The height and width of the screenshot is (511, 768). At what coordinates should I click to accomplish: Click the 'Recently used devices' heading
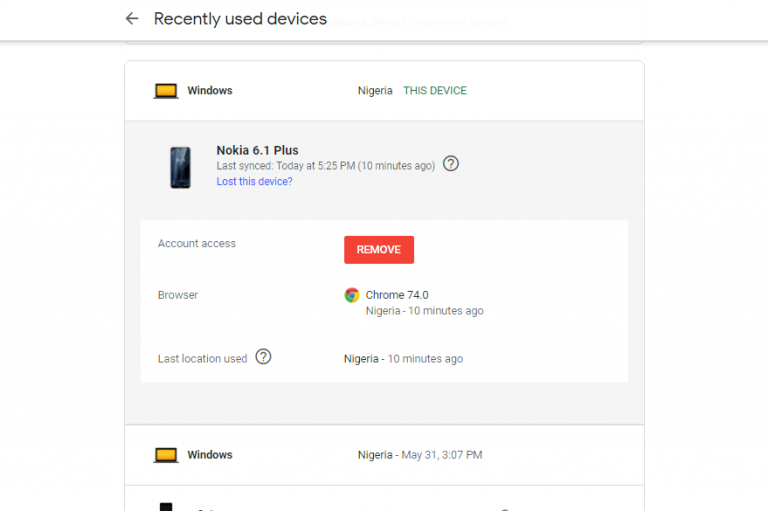(240, 19)
